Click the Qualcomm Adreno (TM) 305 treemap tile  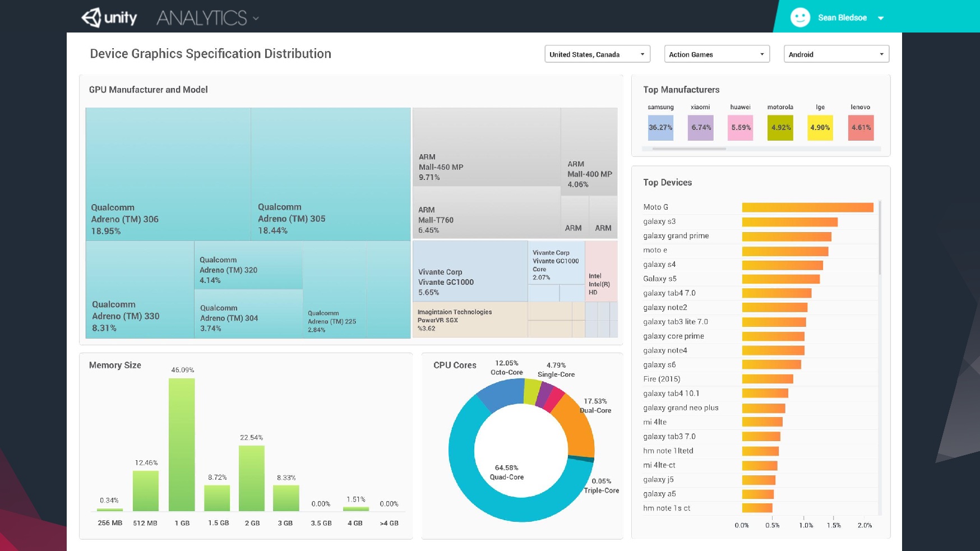(331, 174)
